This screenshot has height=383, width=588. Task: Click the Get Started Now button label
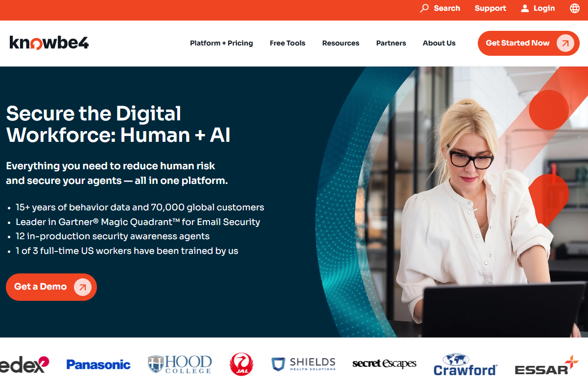click(517, 43)
